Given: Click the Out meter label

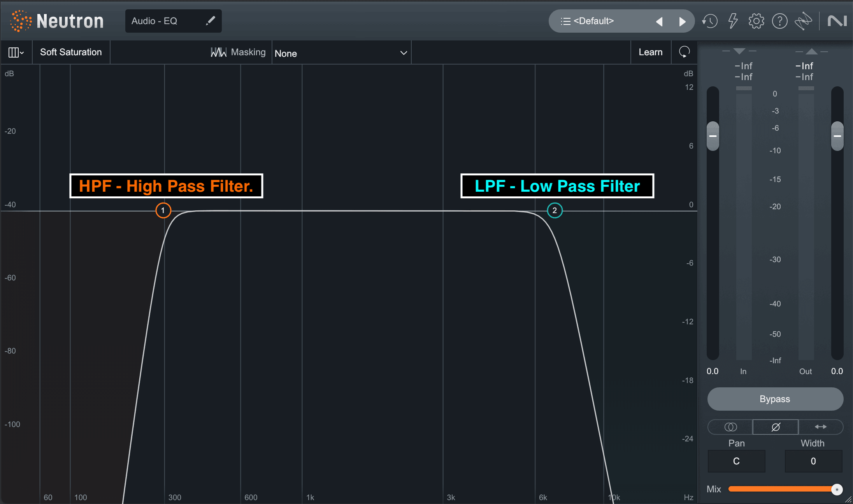Looking at the screenshot, I should [x=806, y=371].
